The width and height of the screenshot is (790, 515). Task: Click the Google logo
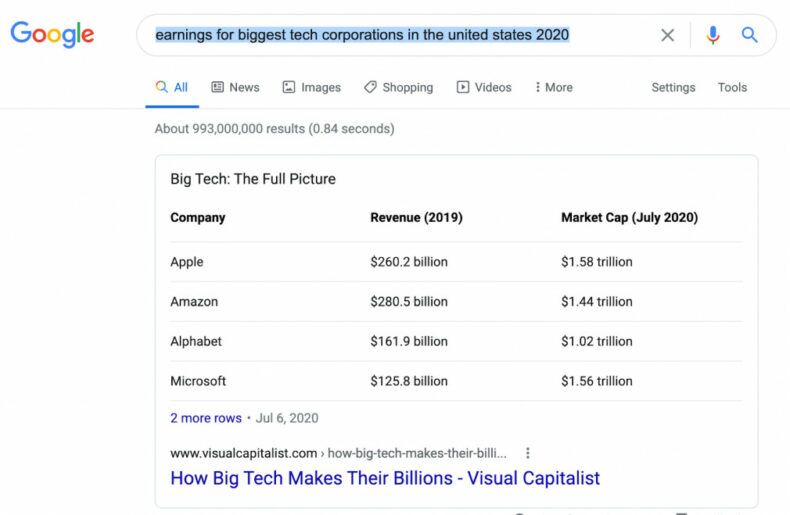52,34
